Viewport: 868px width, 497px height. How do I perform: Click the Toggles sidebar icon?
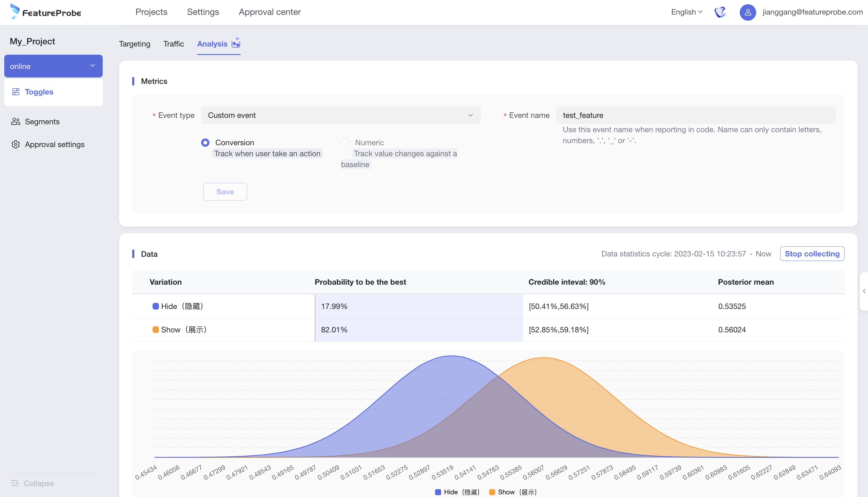(x=15, y=92)
